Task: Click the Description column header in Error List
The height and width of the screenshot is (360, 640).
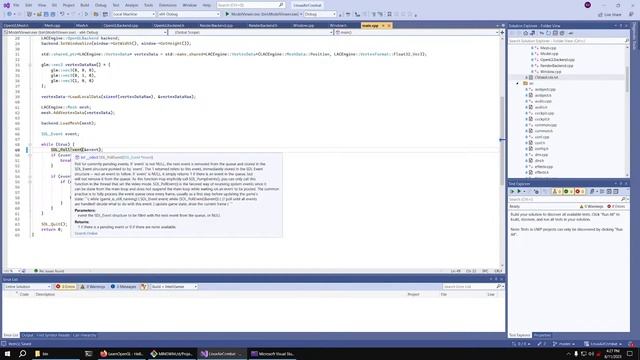Action: point(45,294)
